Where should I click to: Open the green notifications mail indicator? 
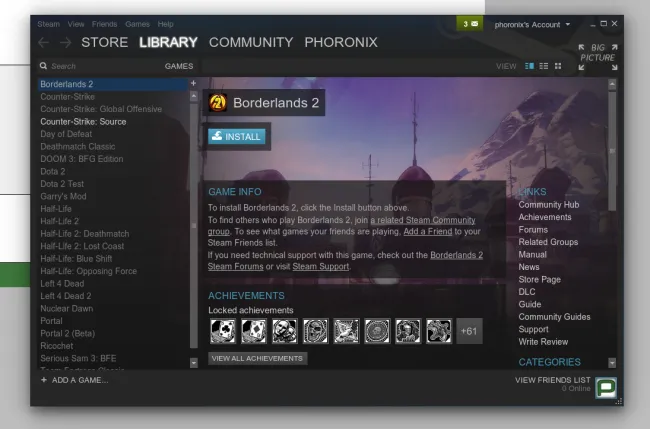(470, 24)
